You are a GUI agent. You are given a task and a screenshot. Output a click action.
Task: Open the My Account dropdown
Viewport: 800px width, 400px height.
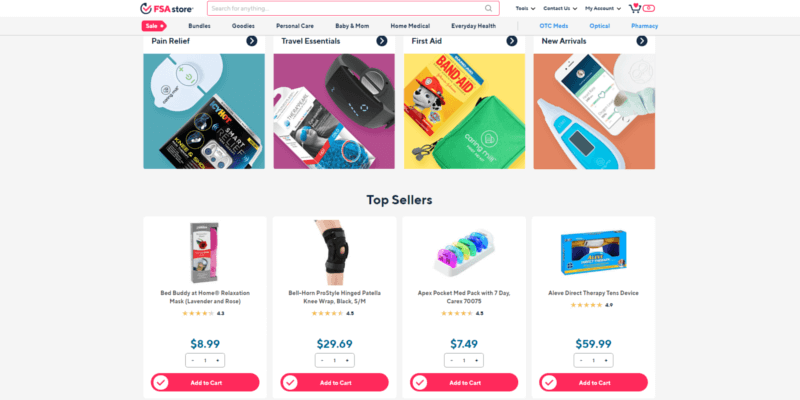pyautogui.click(x=603, y=8)
